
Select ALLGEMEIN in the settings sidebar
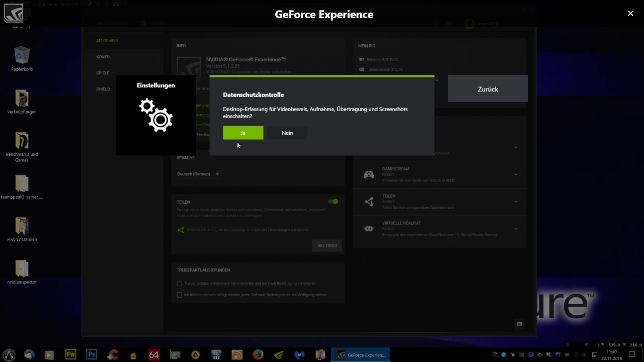pos(107,41)
